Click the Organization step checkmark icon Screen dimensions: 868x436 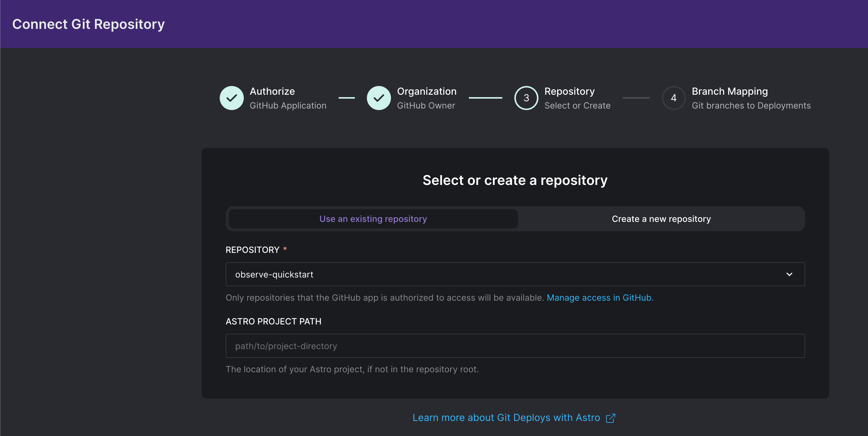pyautogui.click(x=379, y=98)
